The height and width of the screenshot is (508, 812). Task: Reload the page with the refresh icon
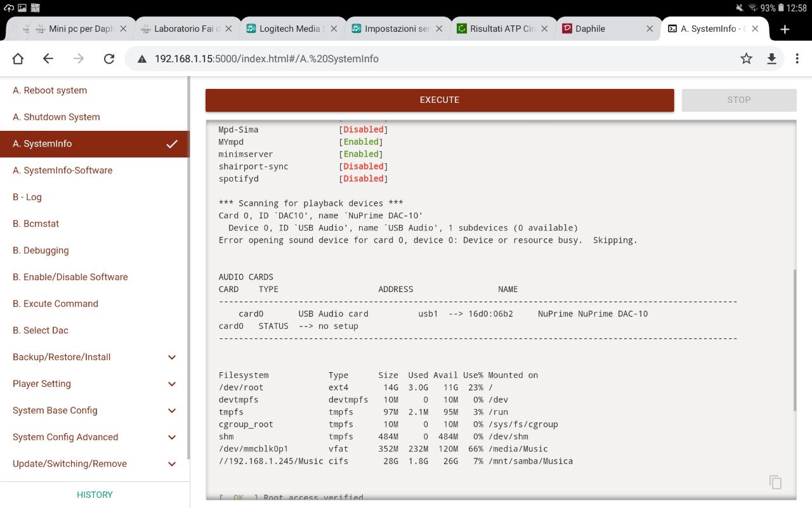pos(109,58)
